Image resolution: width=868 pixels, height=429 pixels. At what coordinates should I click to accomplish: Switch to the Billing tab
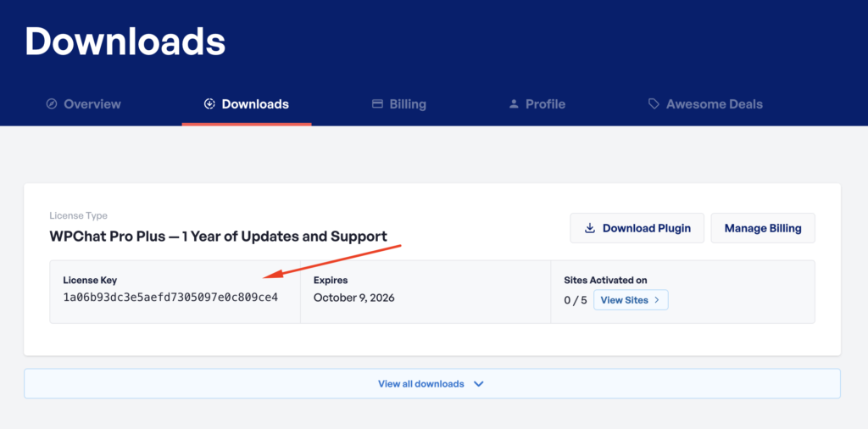pos(408,104)
